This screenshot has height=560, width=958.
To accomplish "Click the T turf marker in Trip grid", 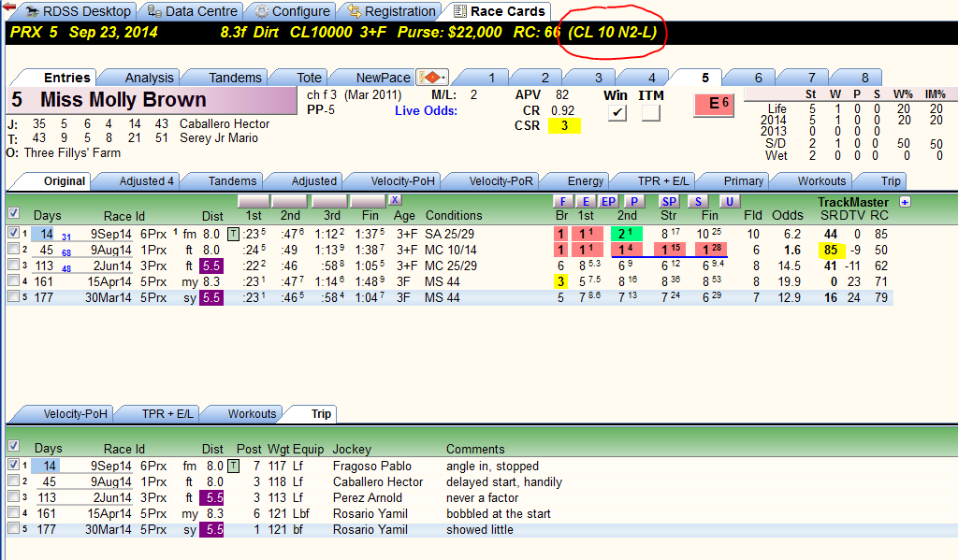I will (233, 466).
